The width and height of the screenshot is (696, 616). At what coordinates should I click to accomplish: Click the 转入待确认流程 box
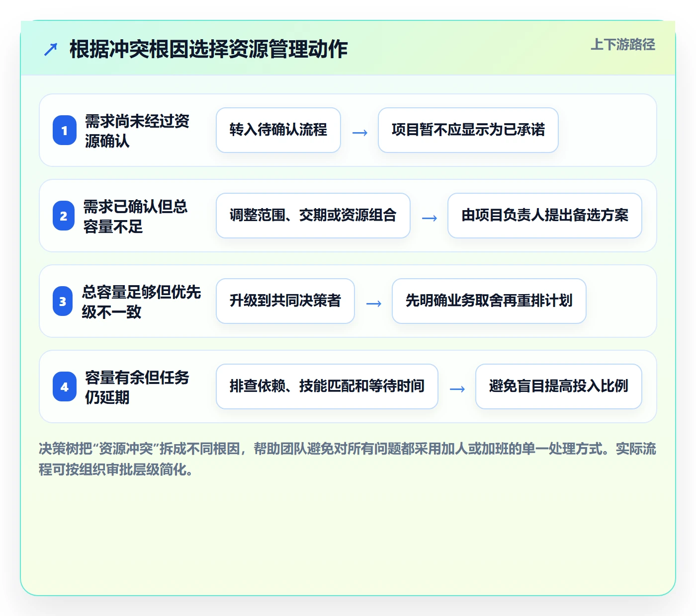pyautogui.click(x=278, y=130)
